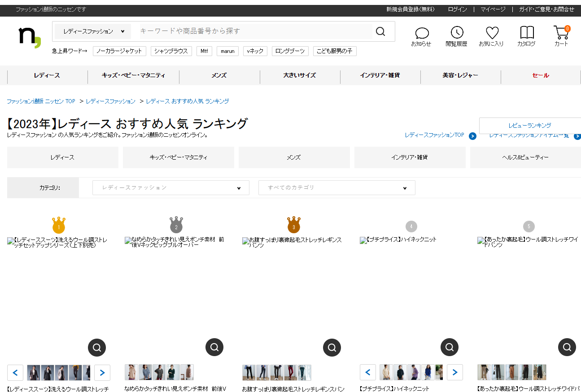The height and width of the screenshot is (392, 581).
Task: Open レディースファッション search category dropdown
Action: pyautogui.click(x=93, y=31)
